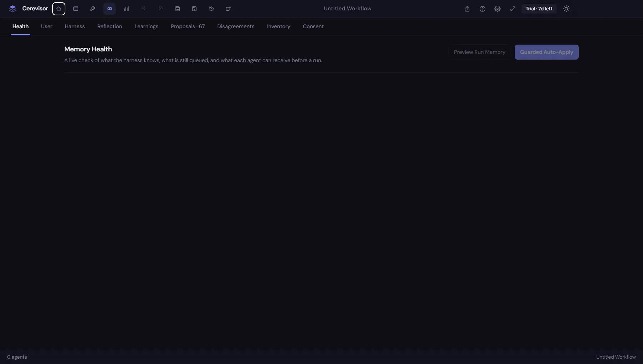Viewport: 643px width, 364px height.
Task: Click Untitled Workflow in the status bar
Action: (x=616, y=357)
